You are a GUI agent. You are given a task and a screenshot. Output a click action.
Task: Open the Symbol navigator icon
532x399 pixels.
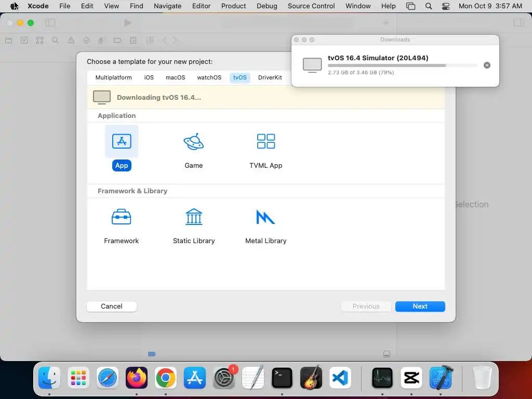[39, 41]
